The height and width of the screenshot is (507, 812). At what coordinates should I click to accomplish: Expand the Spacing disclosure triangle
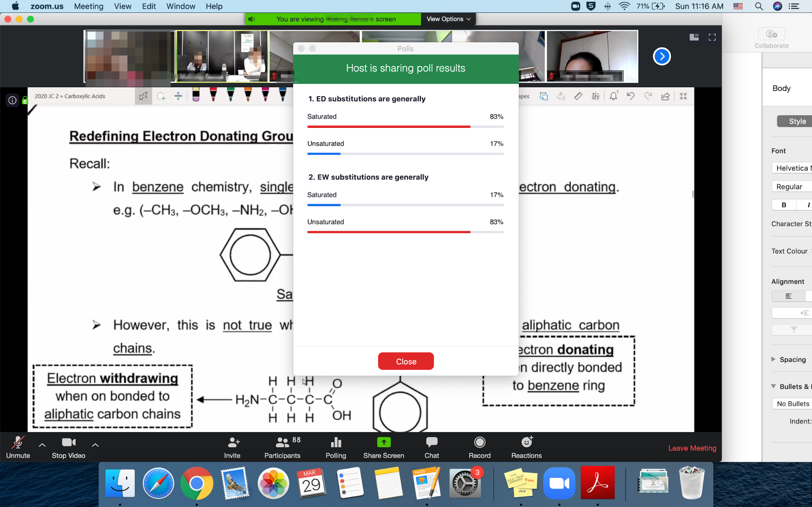773,359
